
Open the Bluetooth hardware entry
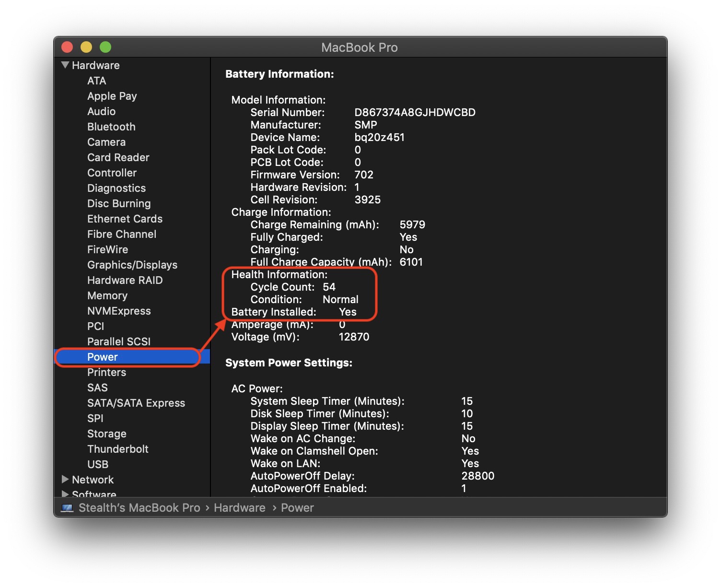coord(111,127)
